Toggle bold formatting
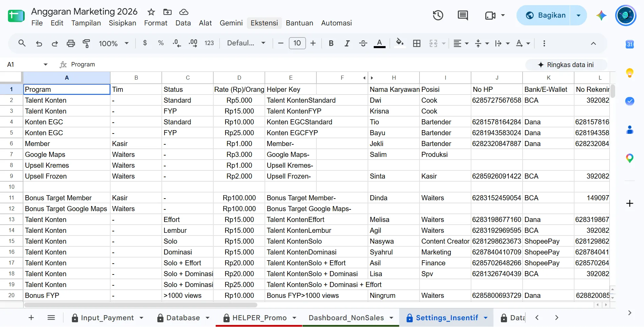 point(331,43)
